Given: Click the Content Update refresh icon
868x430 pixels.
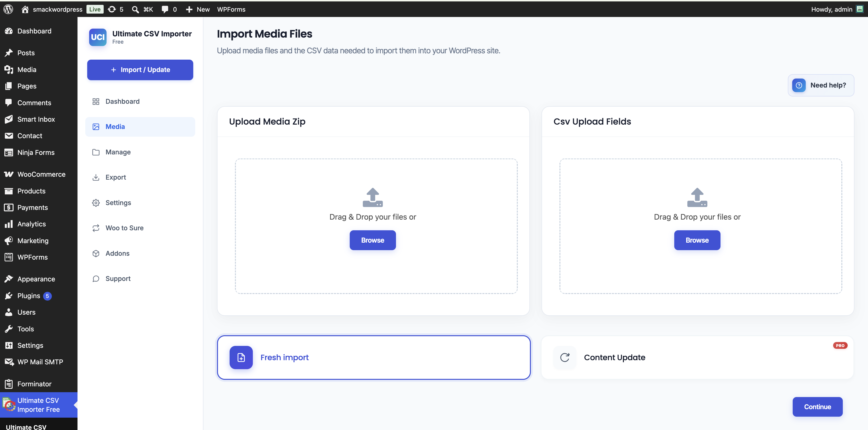Looking at the screenshot, I should click(565, 358).
